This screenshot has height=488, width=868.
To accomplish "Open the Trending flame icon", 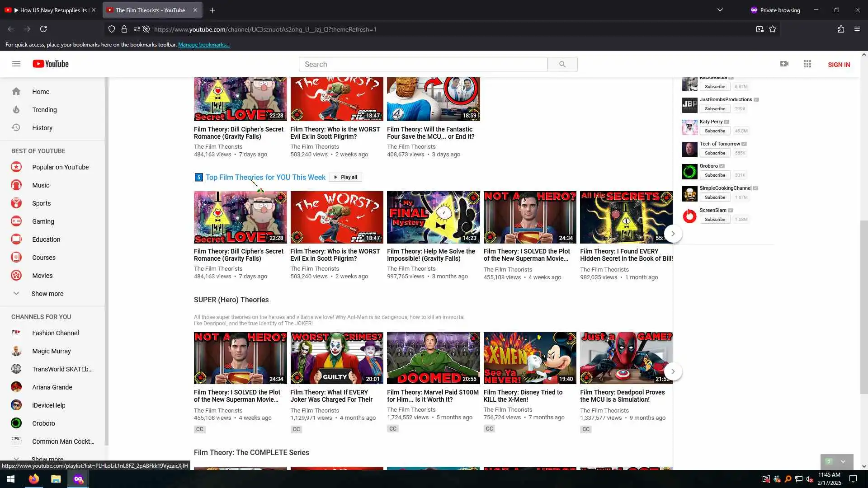I will point(16,110).
